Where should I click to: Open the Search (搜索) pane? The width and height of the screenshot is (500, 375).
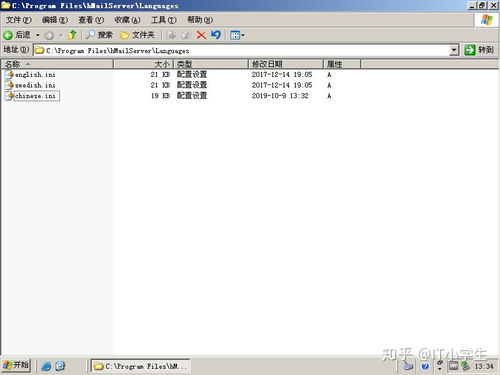(99, 35)
